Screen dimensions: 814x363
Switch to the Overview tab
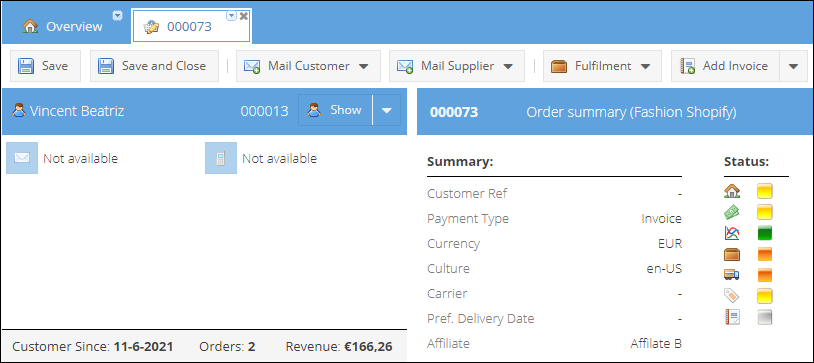click(x=62, y=26)
